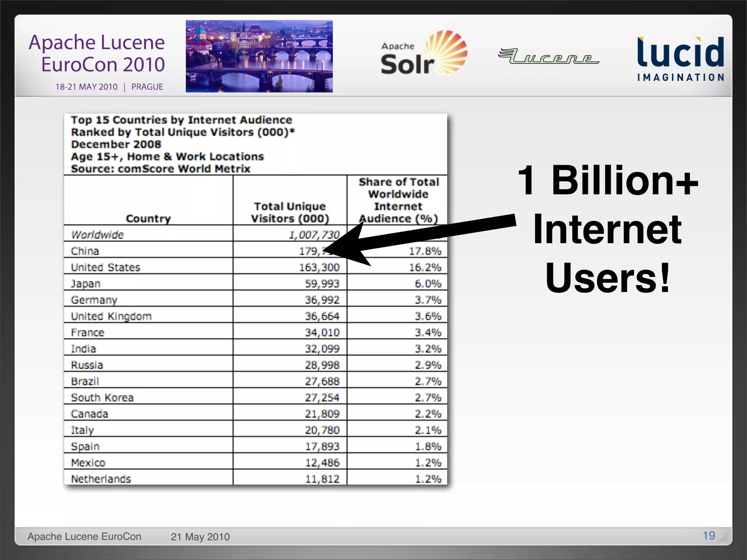
Task: Click the 21,809 visitors value
Action: click(x=322, y=414)
